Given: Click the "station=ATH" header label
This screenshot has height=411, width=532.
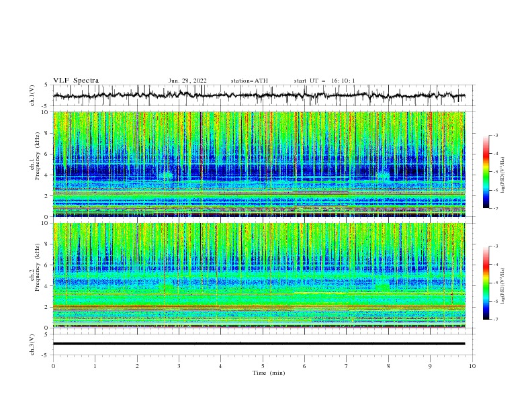Looking at the screenshot, I should coord(249,81).
